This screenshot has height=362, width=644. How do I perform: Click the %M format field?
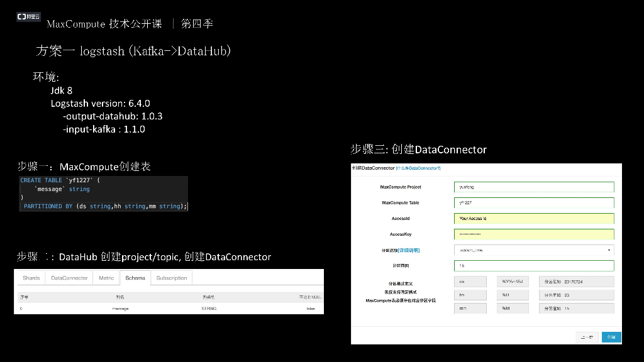513,308
